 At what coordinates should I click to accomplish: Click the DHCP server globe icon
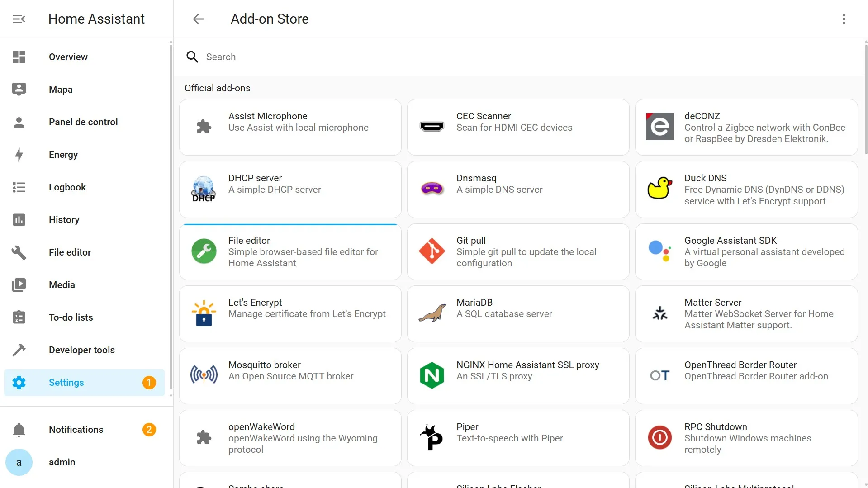pyautogui.click(x=204, y=189)
